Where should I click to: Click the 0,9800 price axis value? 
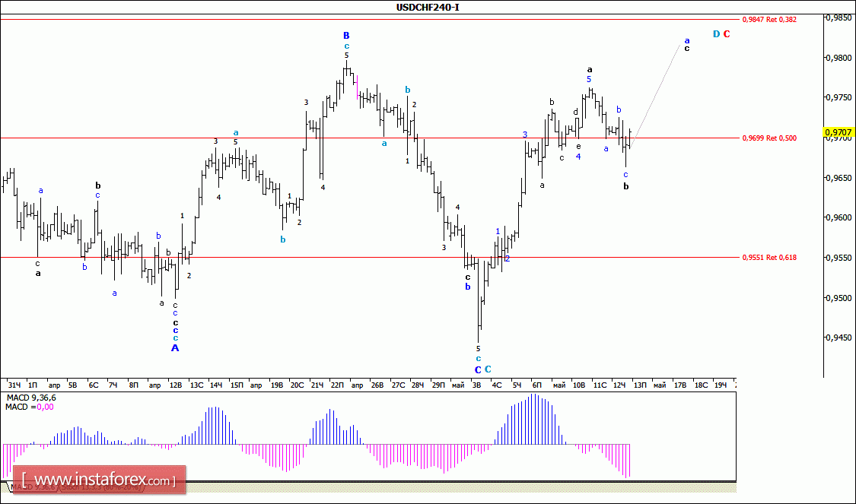pyautogui.click(x=839, y=58)
